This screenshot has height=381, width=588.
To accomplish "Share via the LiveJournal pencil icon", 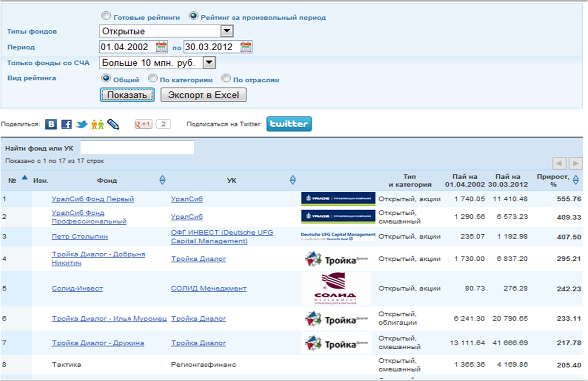I will point(113,124).
